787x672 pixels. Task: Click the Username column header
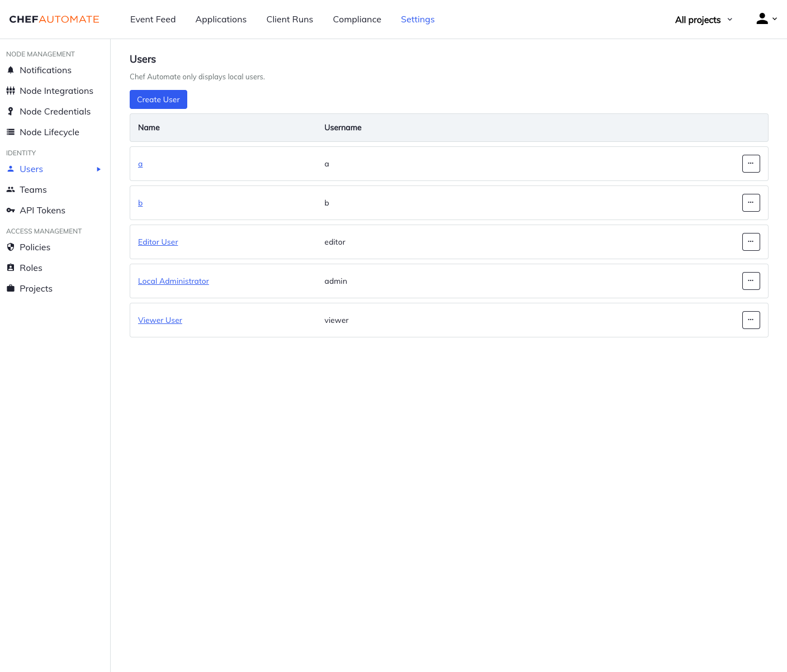click(x=343, y=127)
